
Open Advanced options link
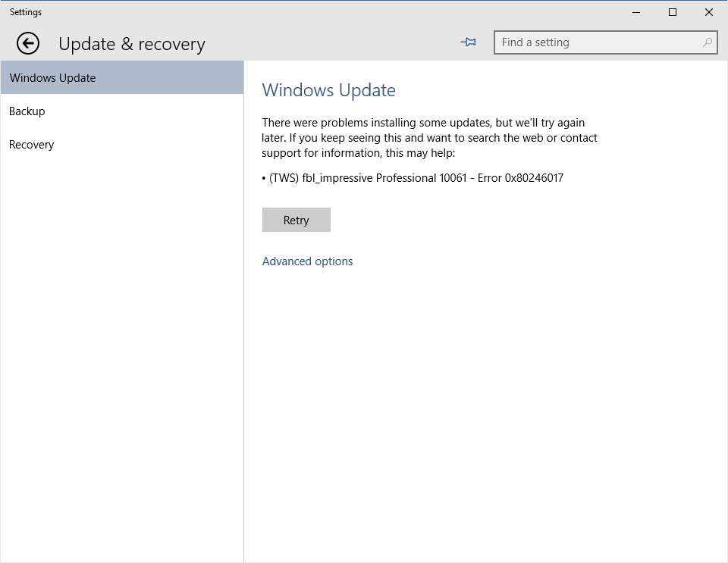307,261
